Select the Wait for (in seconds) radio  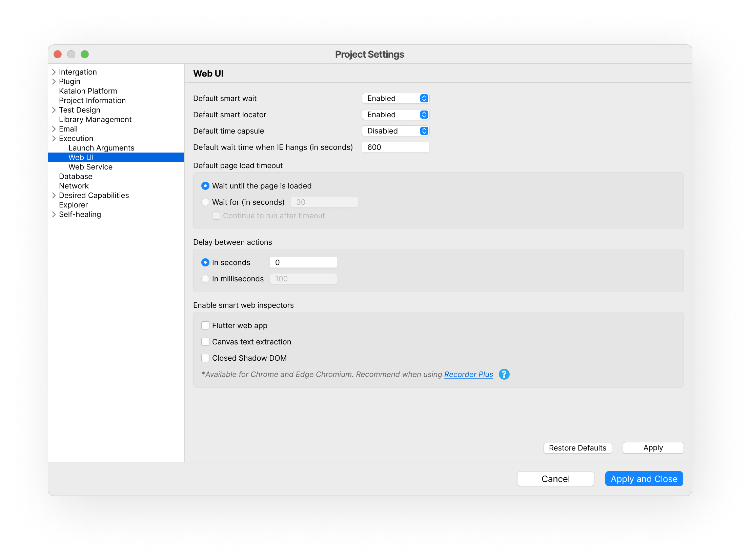[205, 202]
